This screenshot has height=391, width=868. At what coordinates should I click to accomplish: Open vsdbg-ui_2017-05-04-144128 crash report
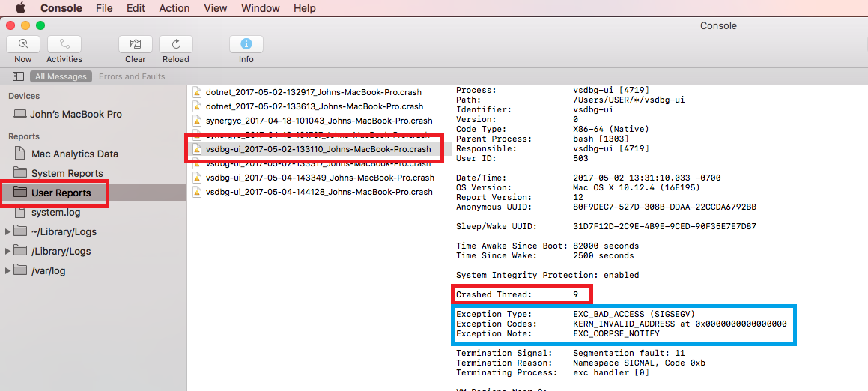pyautogui.click(x=319, y=192)
